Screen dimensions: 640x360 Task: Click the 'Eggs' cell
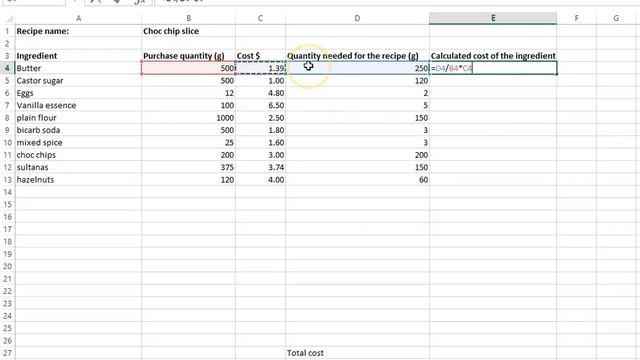[78, 93]
